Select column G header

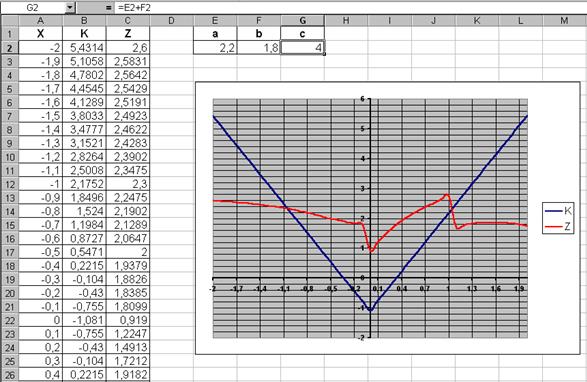click(x=302, y=20)
